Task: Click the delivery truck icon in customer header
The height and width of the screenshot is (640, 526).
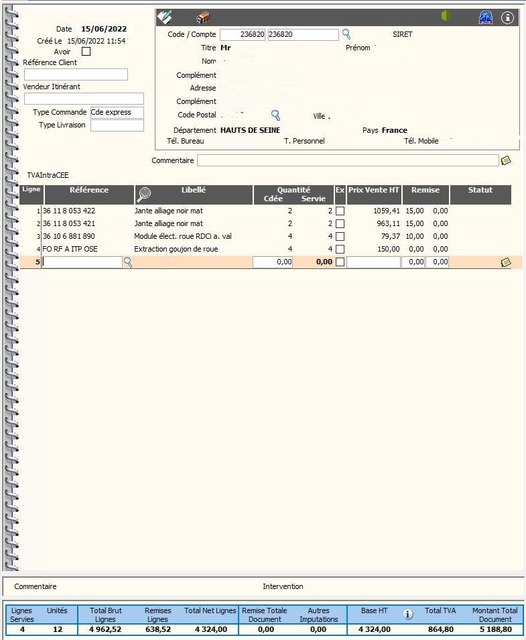Action: 203,18
